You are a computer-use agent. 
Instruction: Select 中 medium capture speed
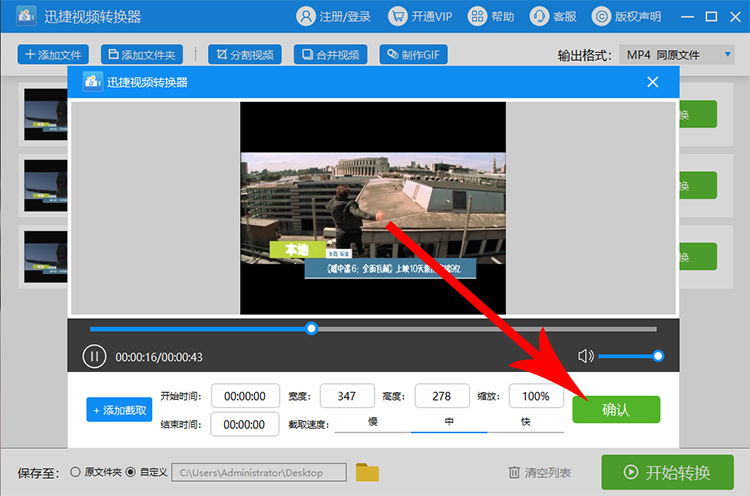pos(449,422)
